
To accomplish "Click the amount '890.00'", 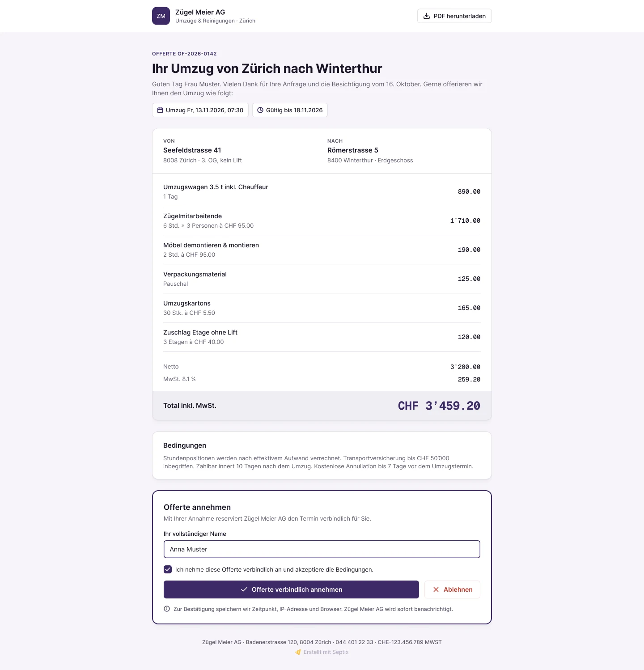I will [469, 191].
